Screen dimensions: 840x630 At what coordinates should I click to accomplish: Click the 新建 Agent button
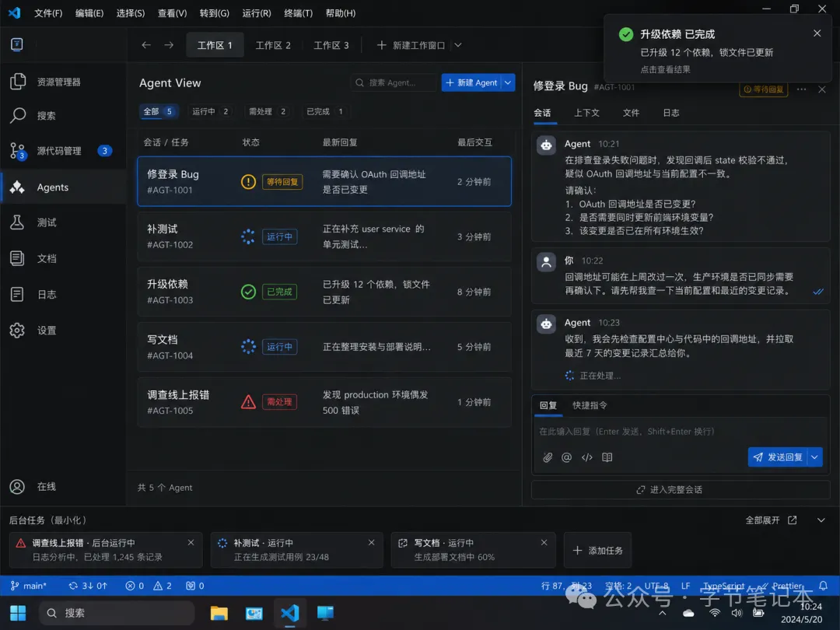pos(471,82)
